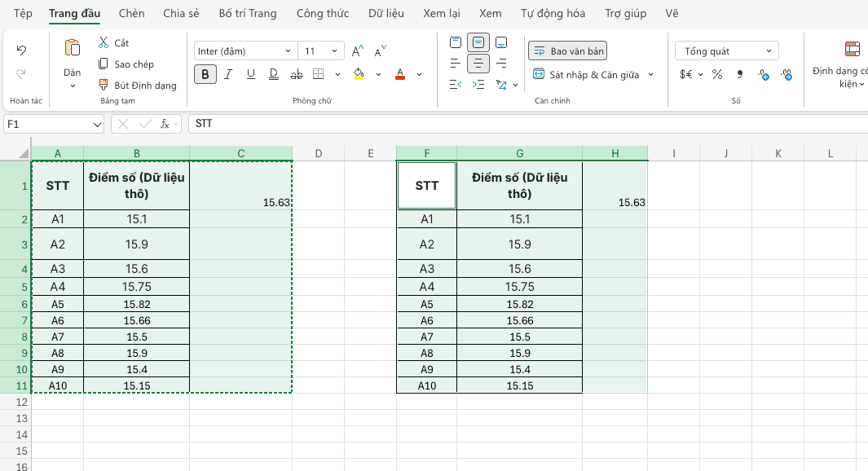Decrease font size with smaller A icon

381,51
